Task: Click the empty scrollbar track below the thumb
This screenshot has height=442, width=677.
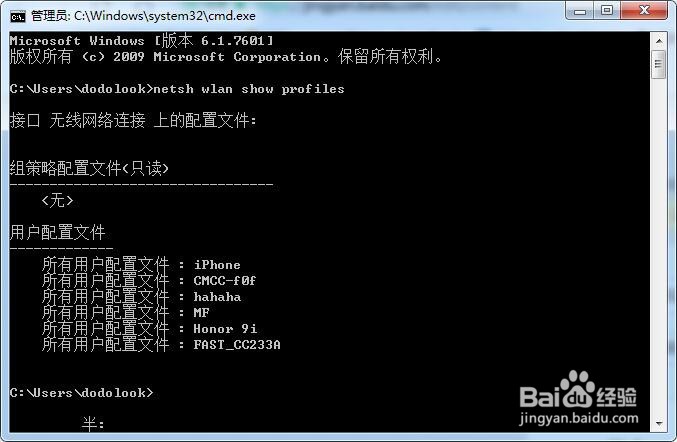Action: click(x=658, y=246)
